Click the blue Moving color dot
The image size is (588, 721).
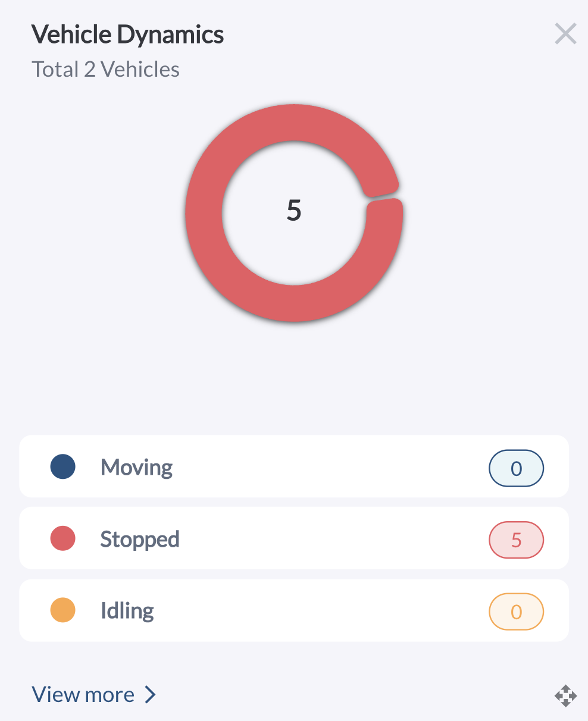(x=62, y=467)
